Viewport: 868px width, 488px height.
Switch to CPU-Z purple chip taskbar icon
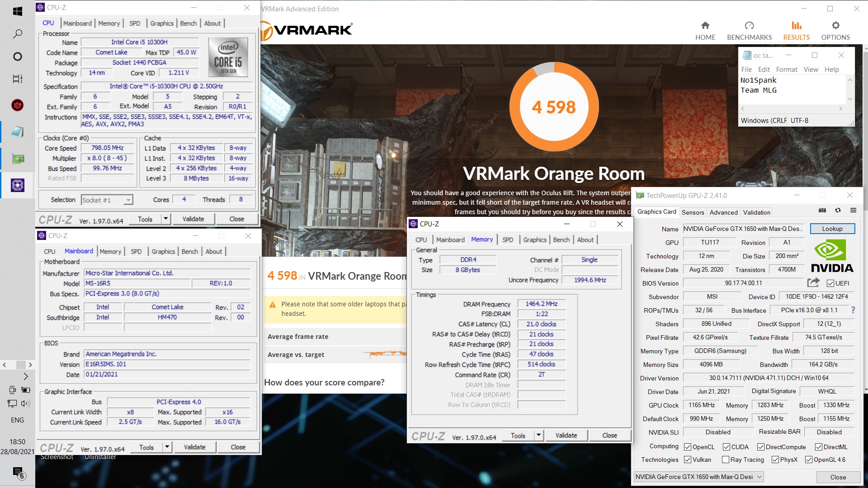pos(18,185)
